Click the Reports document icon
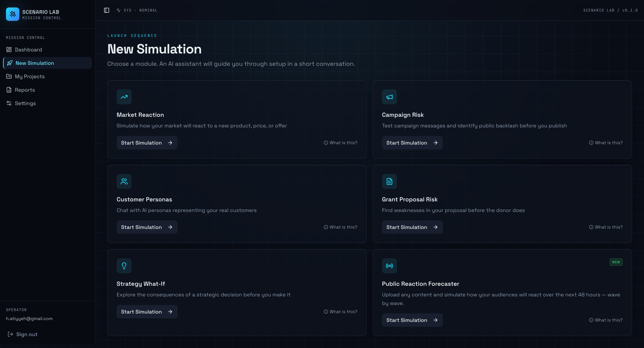Screen dimensions: 644x348 point(9,90)
